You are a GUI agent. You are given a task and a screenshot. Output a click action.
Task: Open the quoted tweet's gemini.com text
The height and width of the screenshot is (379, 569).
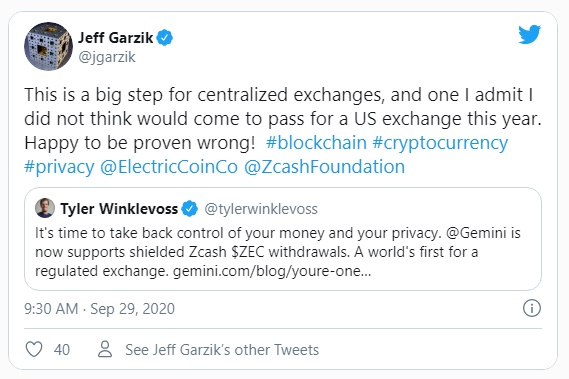click(x=272, y=271)
